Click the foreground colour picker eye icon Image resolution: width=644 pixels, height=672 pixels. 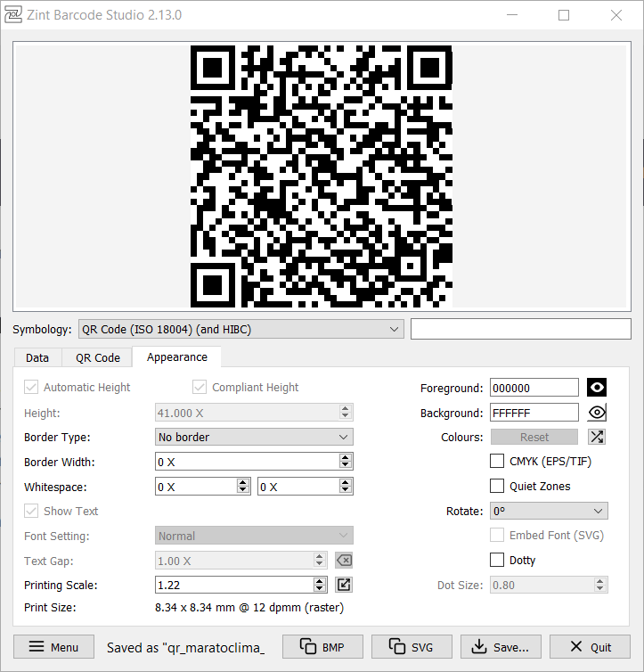click(597, 388)
